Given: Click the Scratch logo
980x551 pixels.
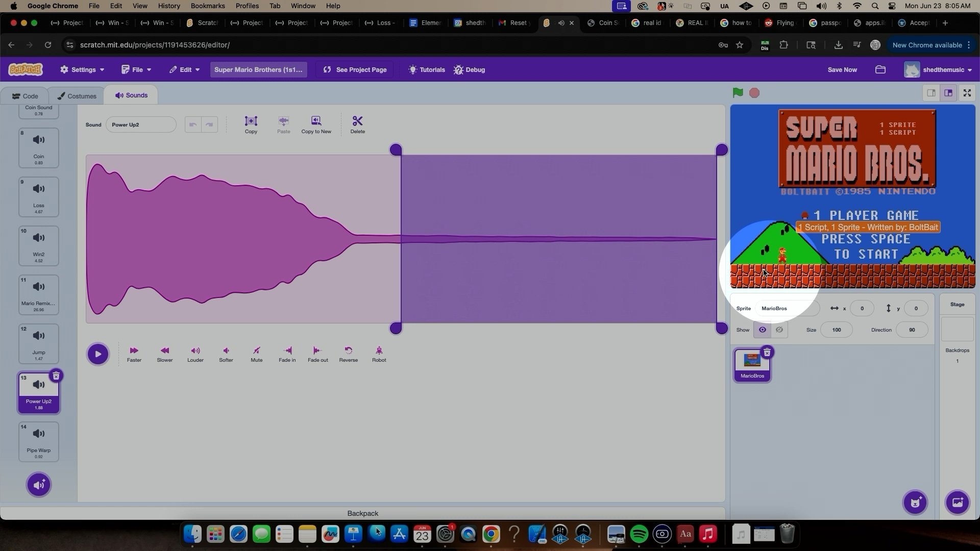Looking at the screenshot, I should click(26, 69).
